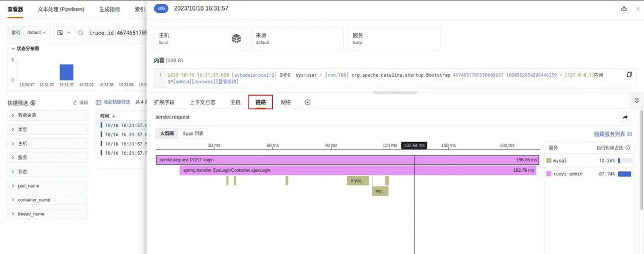Expand the 状态 filter

[48, 171]
